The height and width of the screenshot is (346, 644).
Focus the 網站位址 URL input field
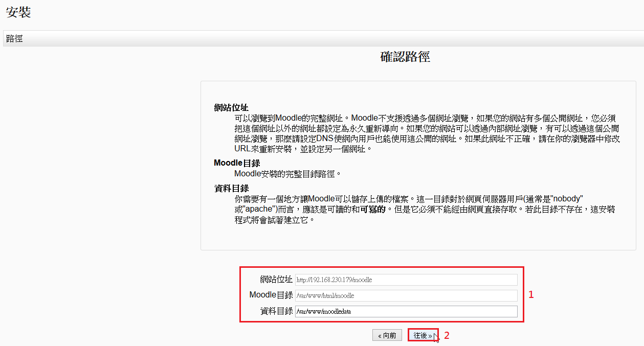click(406, 280)
